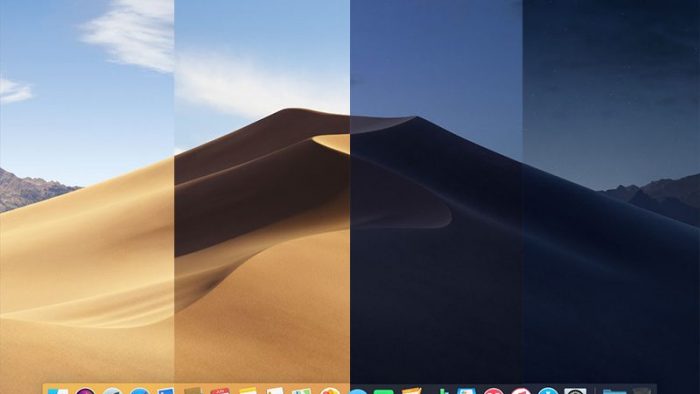
Task: Open the App Store icon
Action: coord(548,391)
